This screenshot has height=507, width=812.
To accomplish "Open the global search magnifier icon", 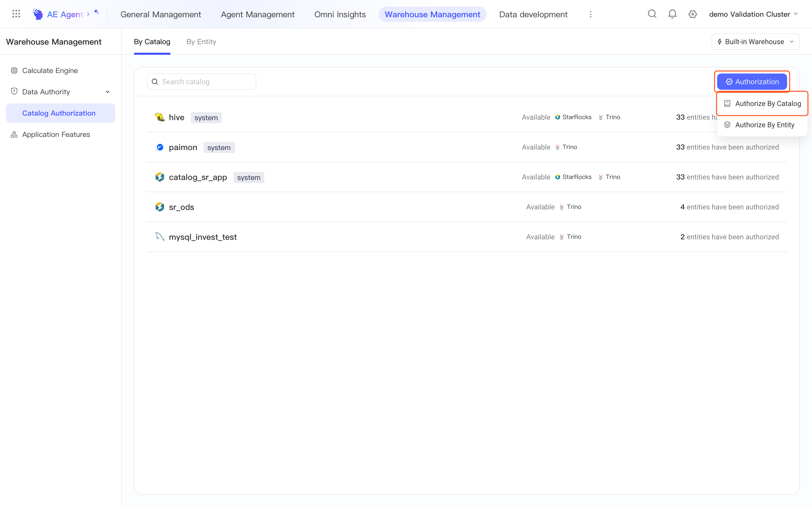I will [652, 14].
